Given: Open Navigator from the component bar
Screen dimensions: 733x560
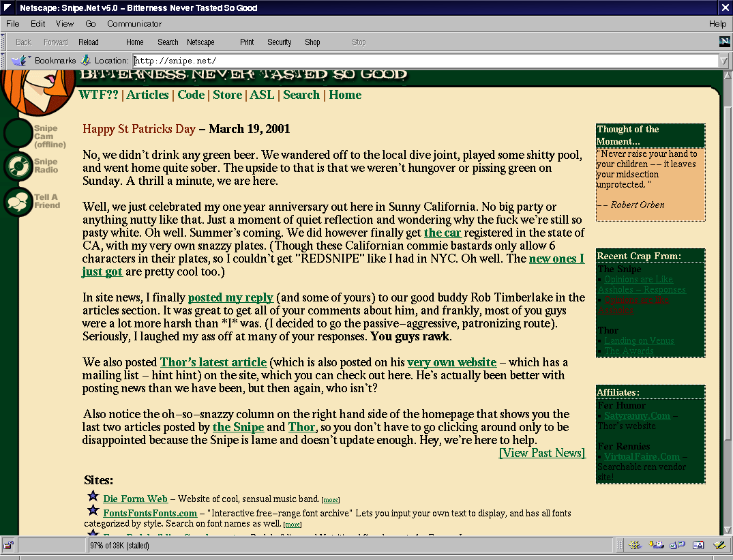Looking at the screenshot, I should coord(635,545).
